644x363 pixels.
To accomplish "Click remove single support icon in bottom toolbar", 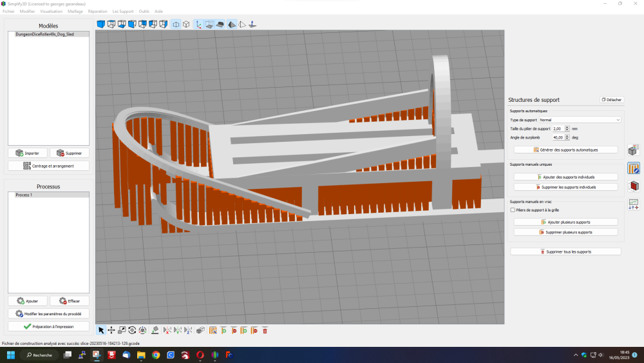I will [234, 330].
